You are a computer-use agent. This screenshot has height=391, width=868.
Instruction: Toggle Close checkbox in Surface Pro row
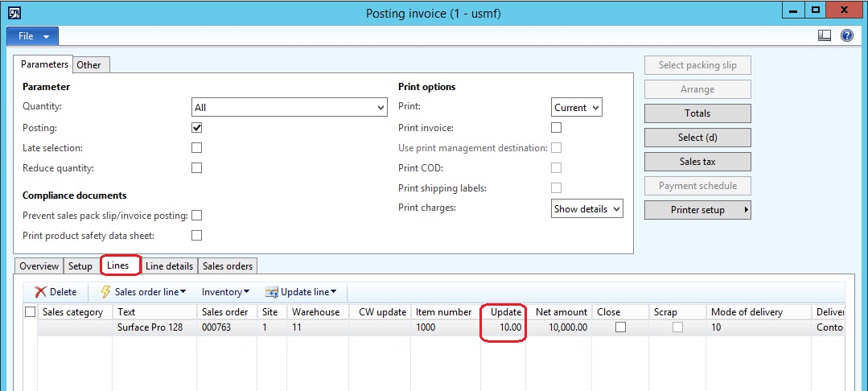[x=620, y=327]
